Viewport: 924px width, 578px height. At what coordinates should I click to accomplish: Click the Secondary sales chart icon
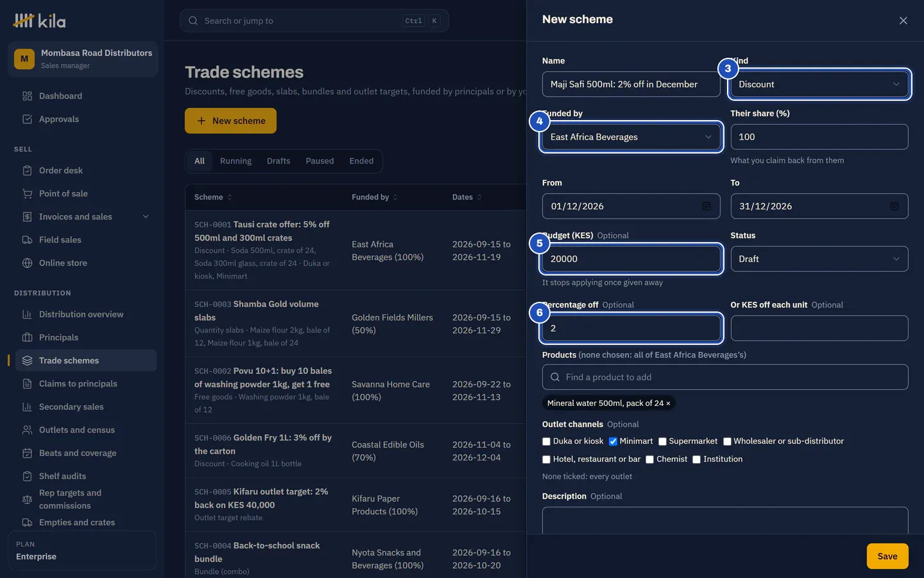[27, 407]
